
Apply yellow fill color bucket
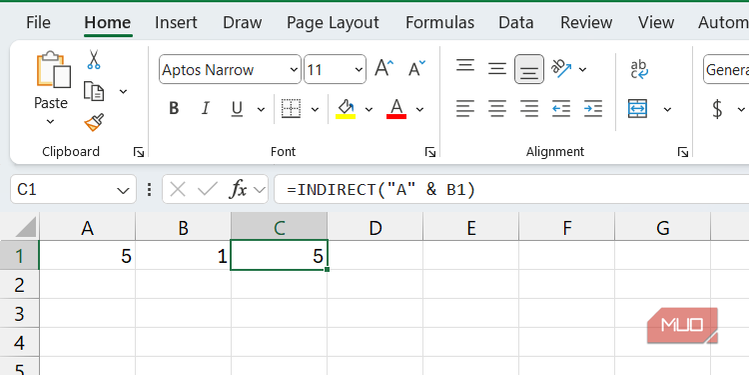point(345,109)
